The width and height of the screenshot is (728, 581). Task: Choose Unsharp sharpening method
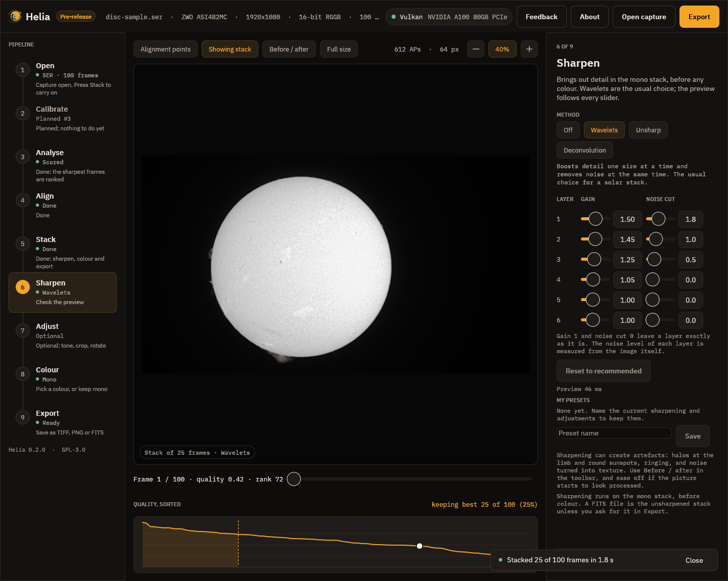648,130
